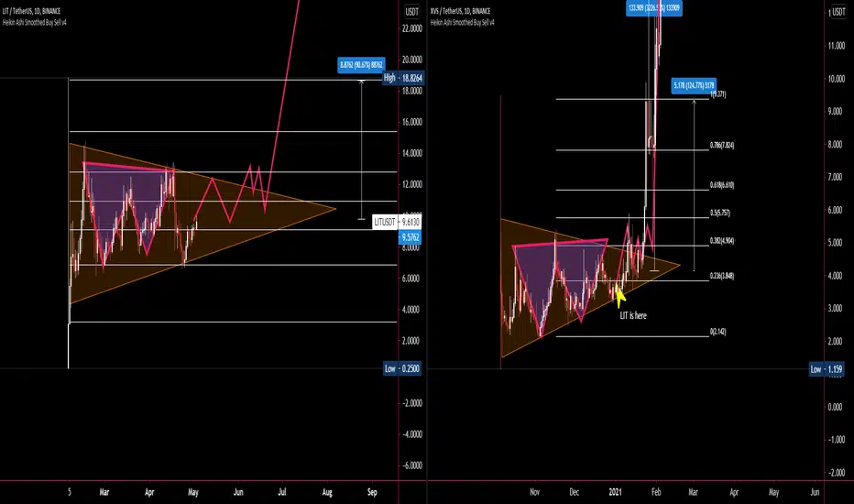Click the Low 0.2500 price label
The image size is (854, 504).
pyautogui.click(x=402, y=369)
